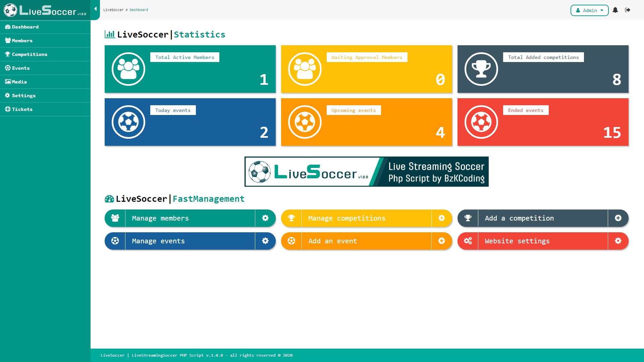Go to Events sidebar item
Screen dimensions: 644x362
tap(21, 68)
